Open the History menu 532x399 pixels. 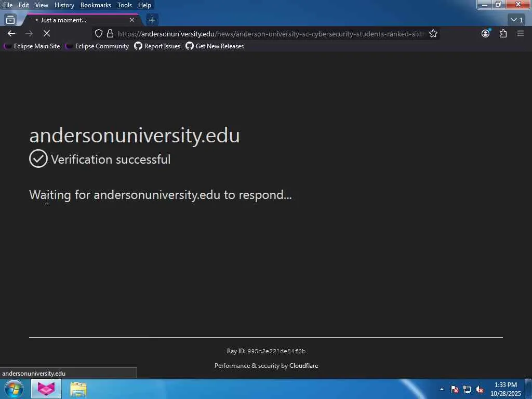64,5
